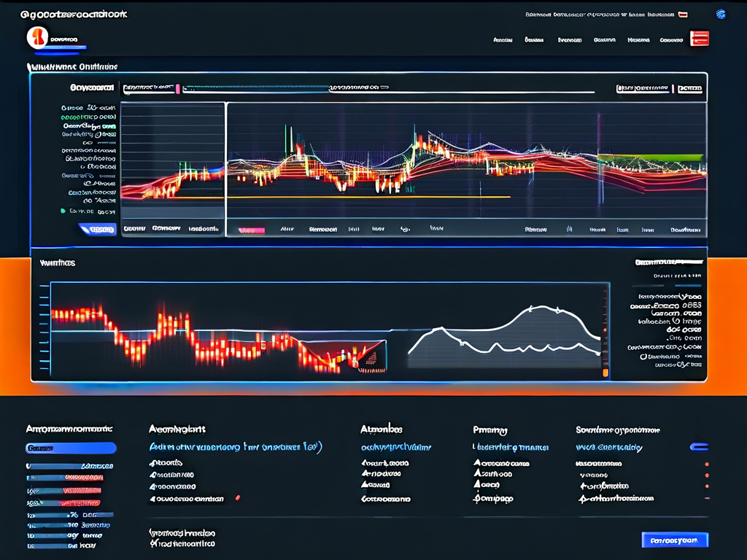Click the green band on the upper chart
The height and width of the screenshot is (560, 747).
pyautogui.click(x=650, y=157)
